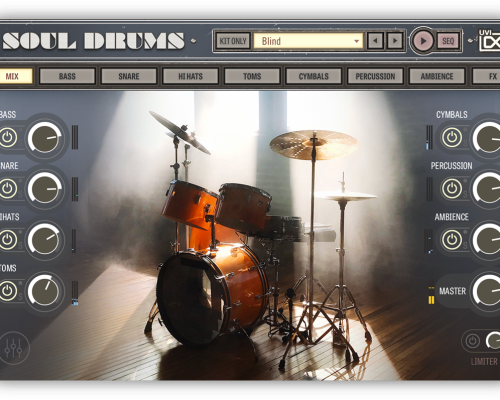Toggle the Bass channel power button

pos(8,137)
